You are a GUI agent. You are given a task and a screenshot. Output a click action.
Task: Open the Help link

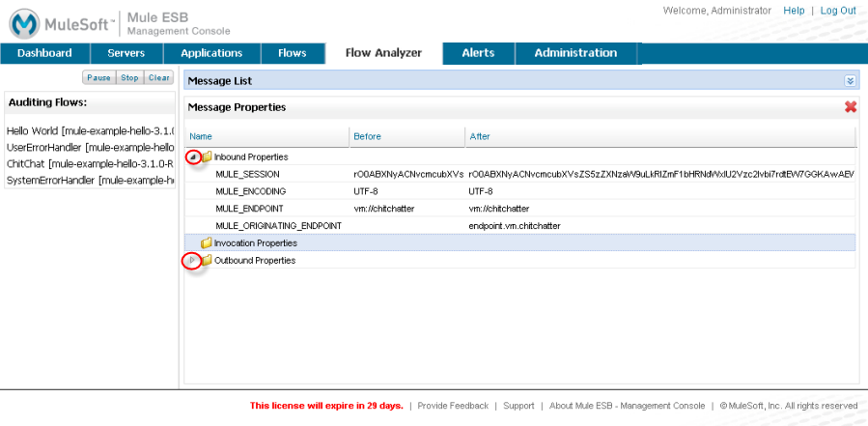(794, 11)
